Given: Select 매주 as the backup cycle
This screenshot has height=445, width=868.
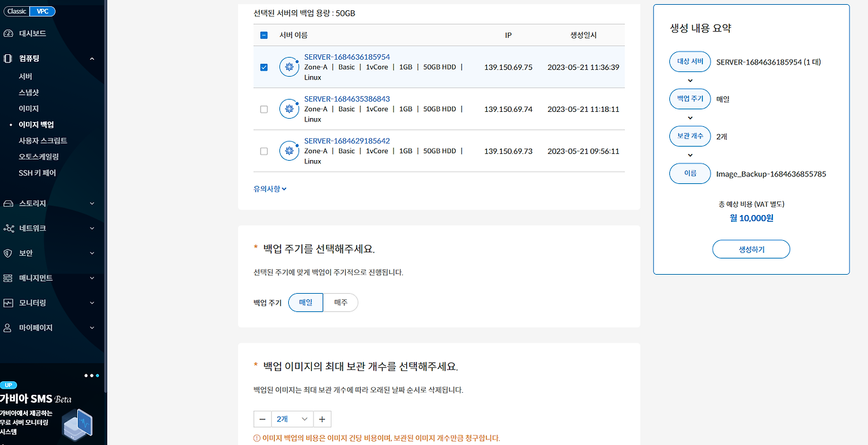Looking at the screenshot, I should click(x=340, y=303).
